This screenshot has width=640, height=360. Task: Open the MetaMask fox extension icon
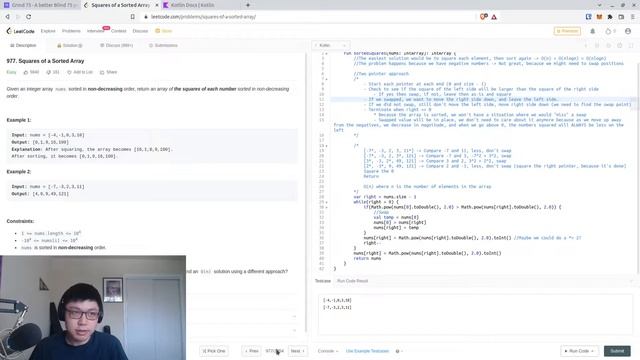599,17
